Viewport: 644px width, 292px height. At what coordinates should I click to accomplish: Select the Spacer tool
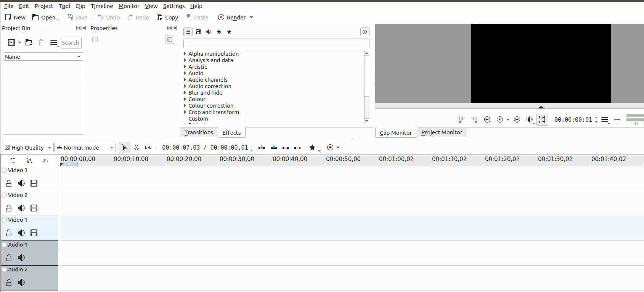148,148
